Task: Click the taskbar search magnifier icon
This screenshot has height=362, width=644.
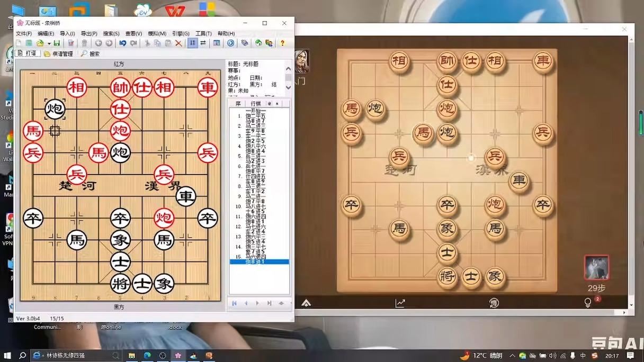Action: click(23, 356)
